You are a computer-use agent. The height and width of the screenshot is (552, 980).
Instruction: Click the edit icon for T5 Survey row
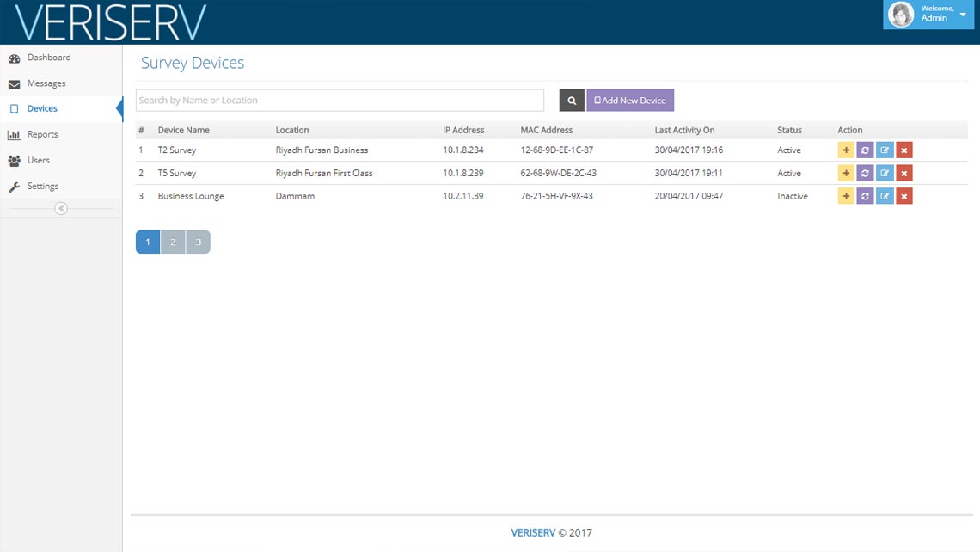pos(885,174)
